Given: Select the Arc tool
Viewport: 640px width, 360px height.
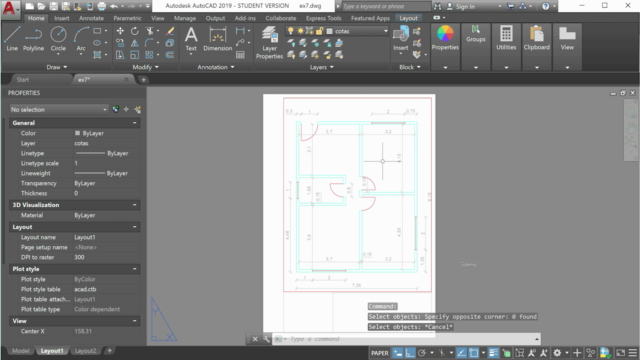Looking at the screenshot, I should 81,39.
